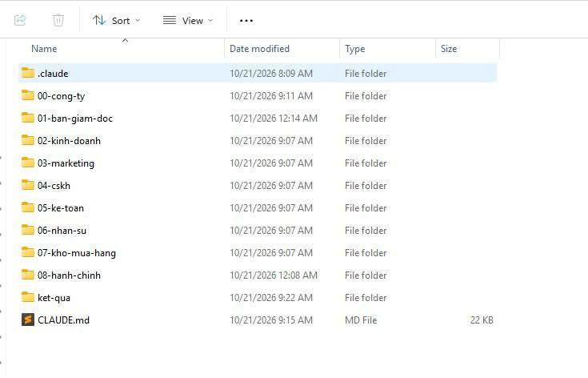Click the 06-nhan-su folder icon
This screenshot has width=588, height=378.
click(x=28, y=230)
